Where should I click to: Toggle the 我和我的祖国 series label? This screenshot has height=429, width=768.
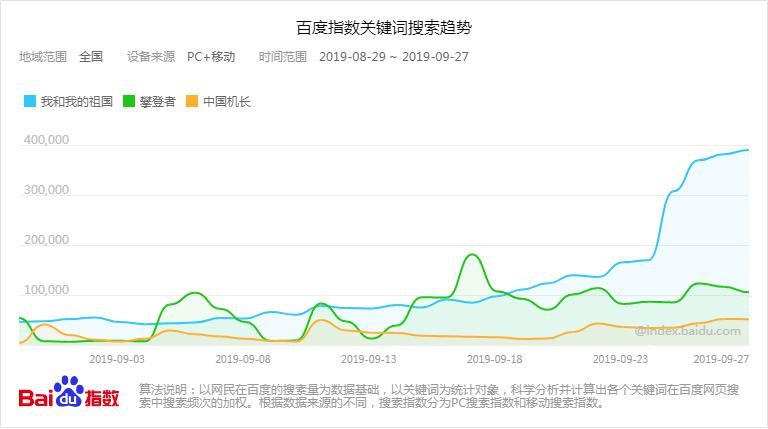pyautogui.click(x=75, y=101)
